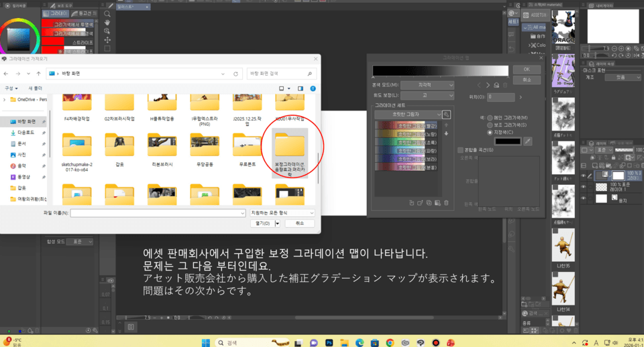Move selected gradient down in the list
Screen dimensions: 644x347
tap(447, 134)
